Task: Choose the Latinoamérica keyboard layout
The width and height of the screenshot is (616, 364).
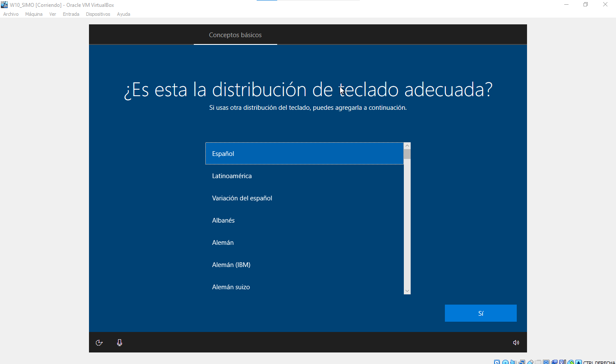Action: tap(232, 176)
